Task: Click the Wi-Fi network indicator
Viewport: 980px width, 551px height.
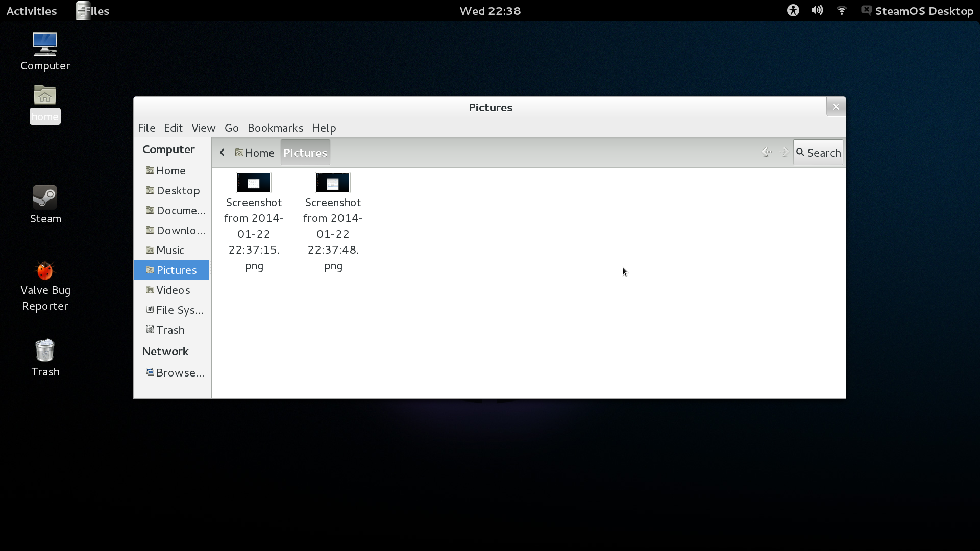Action: point(842,10)
